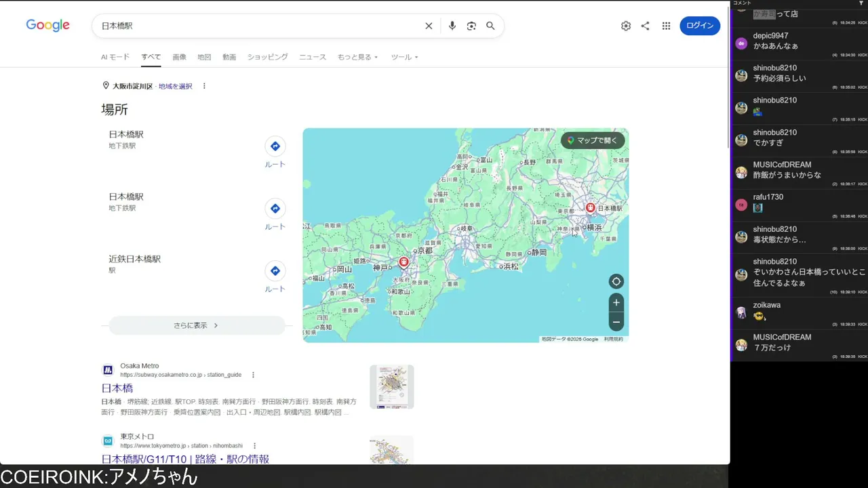Click the subway.osakametro.co.jp URL text
Screen dimensions: 868x488
[181, 375]
